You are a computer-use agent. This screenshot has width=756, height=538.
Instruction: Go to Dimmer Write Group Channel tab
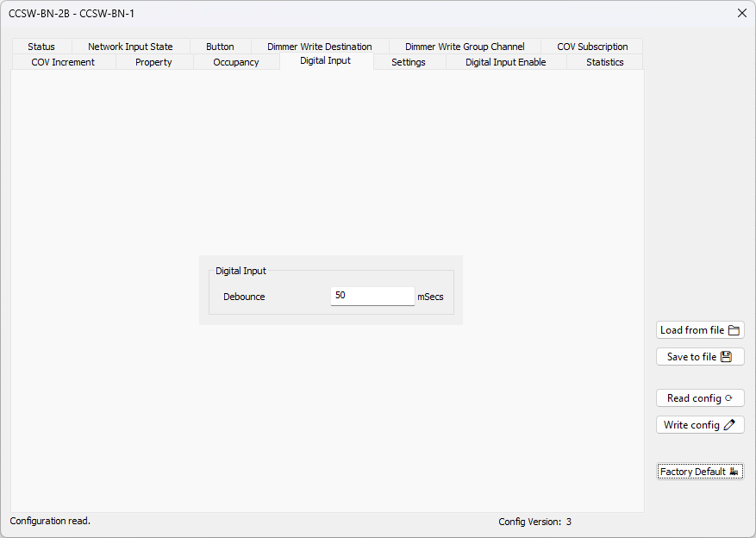465,47
